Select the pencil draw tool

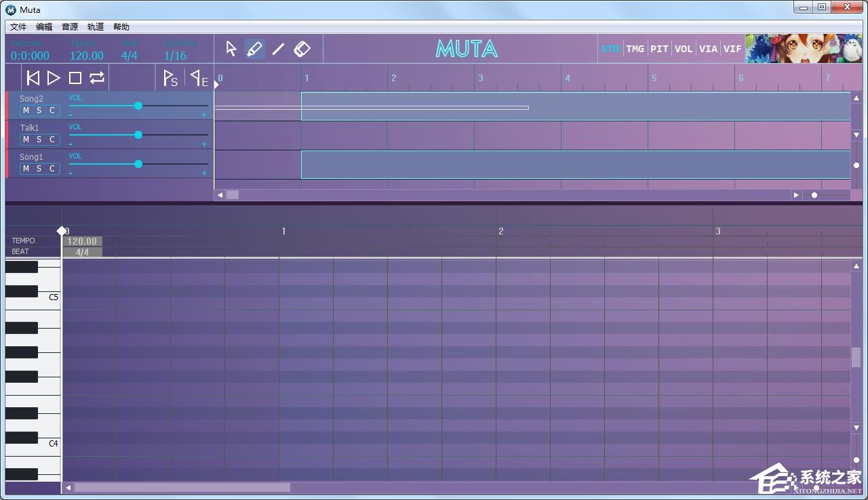254,49
